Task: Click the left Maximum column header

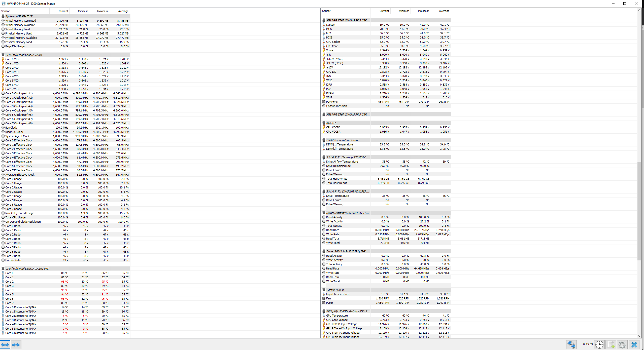Action: pos(103,11)
